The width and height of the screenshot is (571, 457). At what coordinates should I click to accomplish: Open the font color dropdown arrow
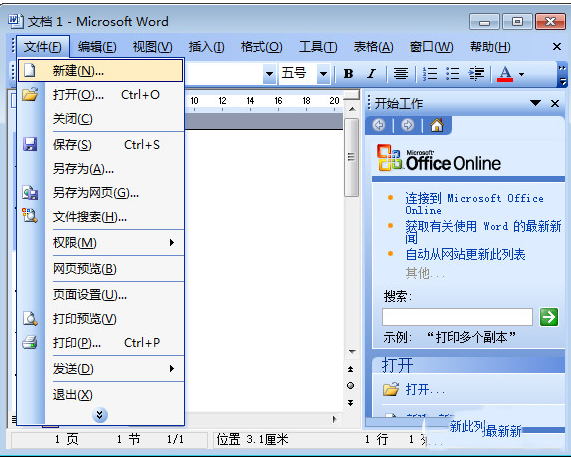coord(521,74)
